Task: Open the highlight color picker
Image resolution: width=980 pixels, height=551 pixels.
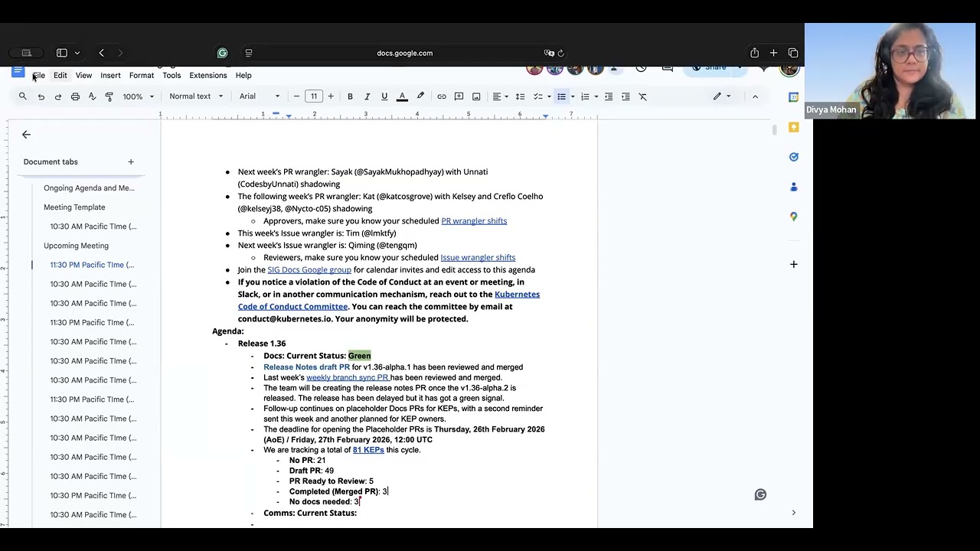Action: point(420,96)
